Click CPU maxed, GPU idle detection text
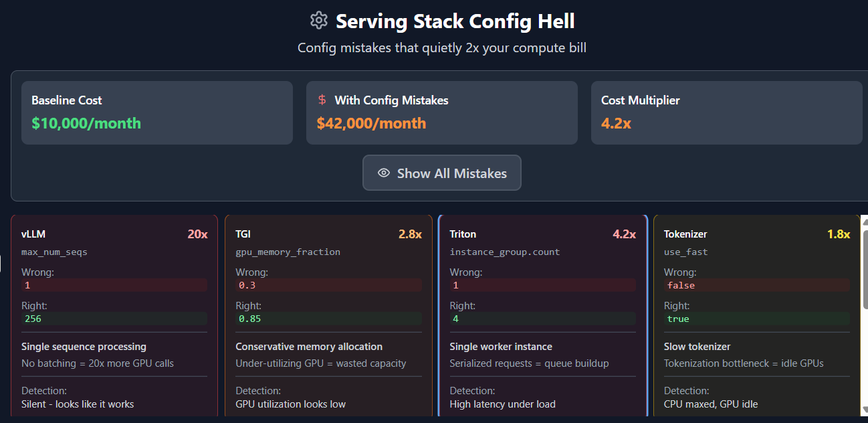 point(711,404)
